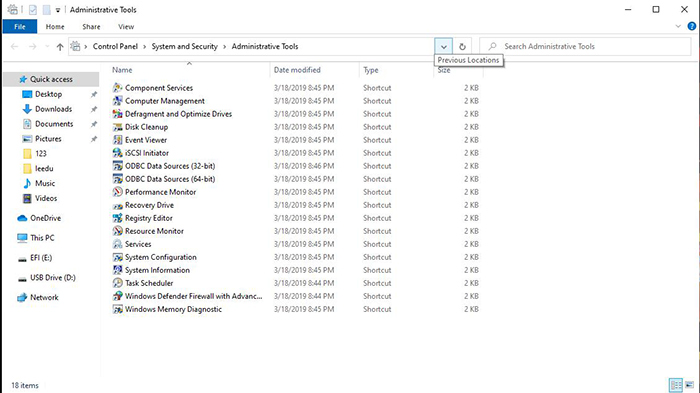Select the Recovery Drive icon
The width and height of the screenshot is (700, 393).
pyautogui.click(x=117, y=205)
